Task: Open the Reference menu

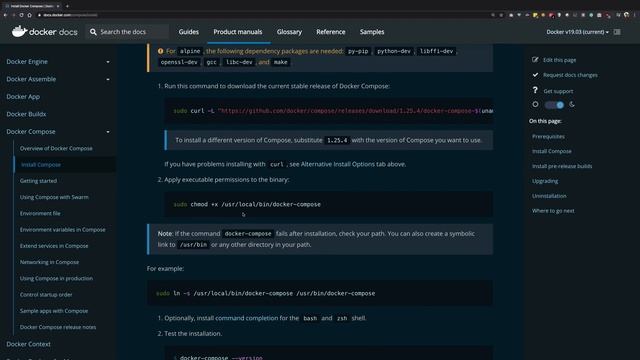Action: point(331,32)
